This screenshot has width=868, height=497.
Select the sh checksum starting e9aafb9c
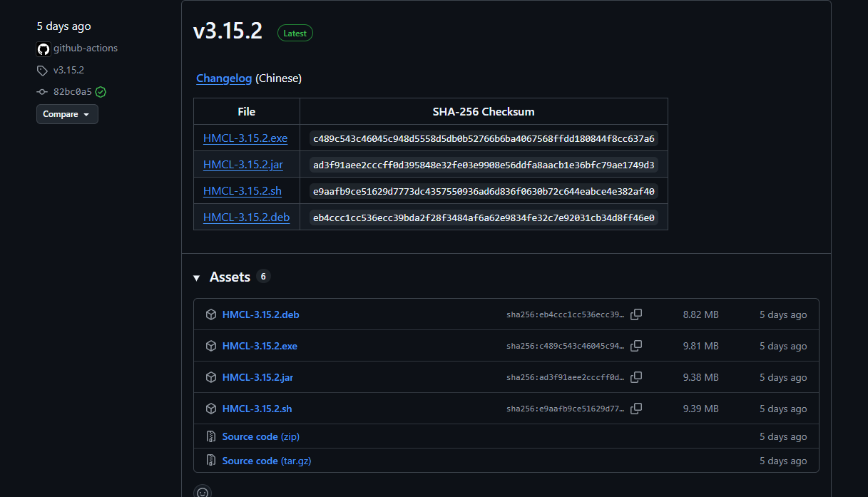484,191
